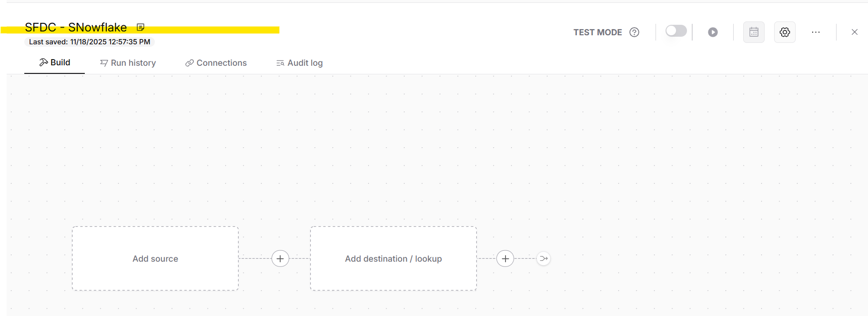
Task: Switch to the Build tab
Action: (55, 62)
